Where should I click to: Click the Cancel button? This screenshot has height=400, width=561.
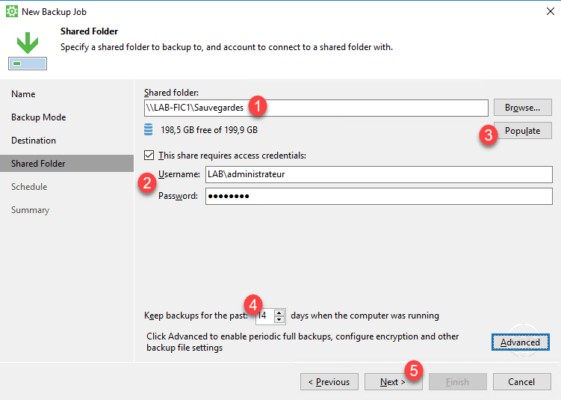click(522, 382)
